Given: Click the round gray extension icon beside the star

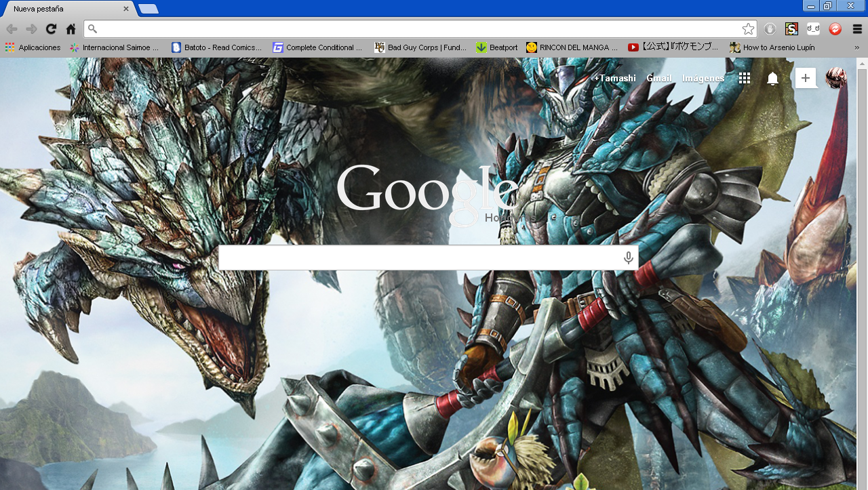Looking at the screenshot, I should 770,29.
